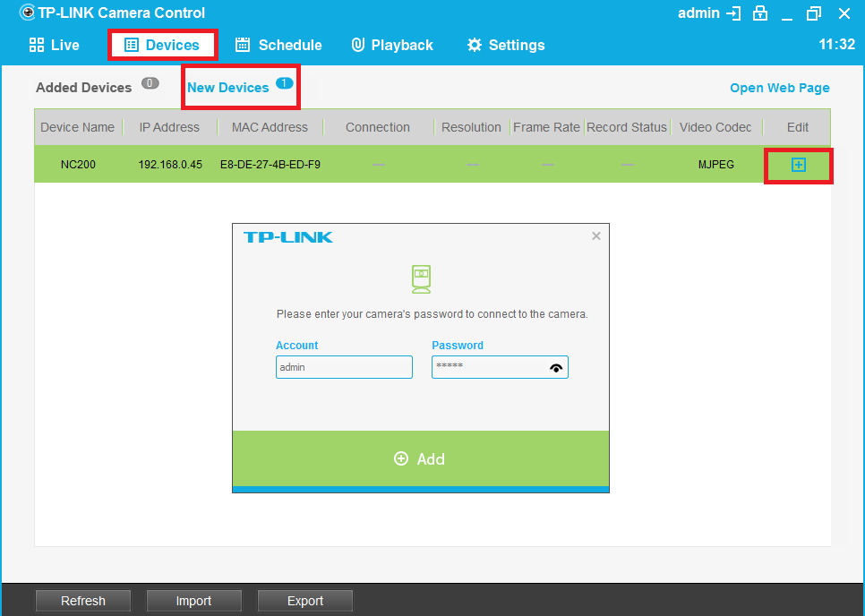The width and height of the screenshot is (865, 616).
Task: Show the Added Devices list
Action: point(84,88)
